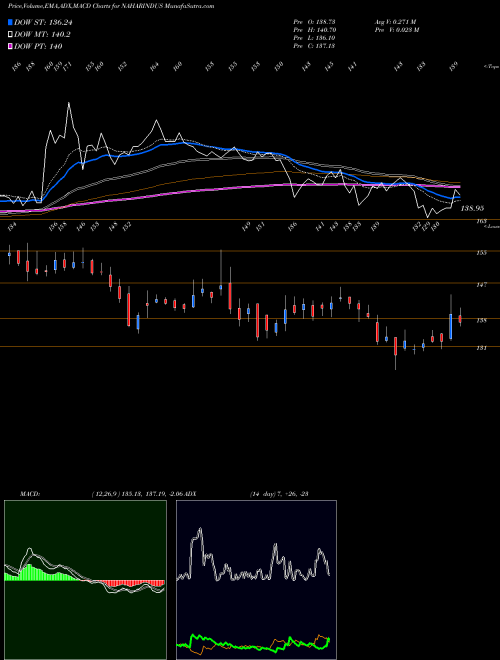Click the 'Avg V: 0.271 M' value
500x660 pixels.
tap(395, 21)
